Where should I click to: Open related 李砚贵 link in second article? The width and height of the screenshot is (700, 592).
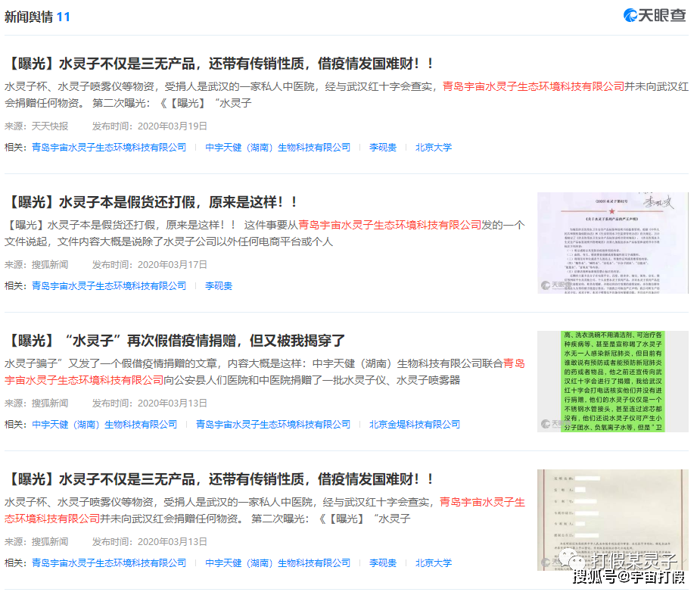coord(218,285)
